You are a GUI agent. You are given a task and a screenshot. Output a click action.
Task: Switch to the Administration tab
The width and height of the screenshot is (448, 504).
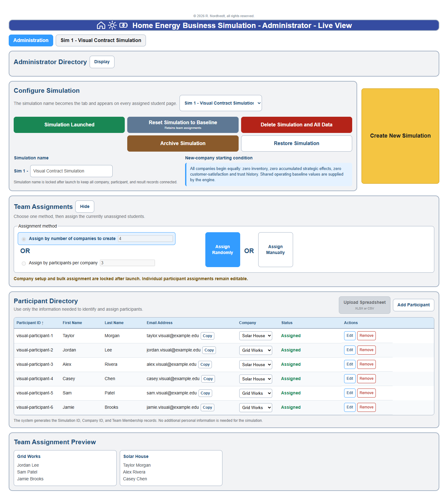click(x=31, y=40)
